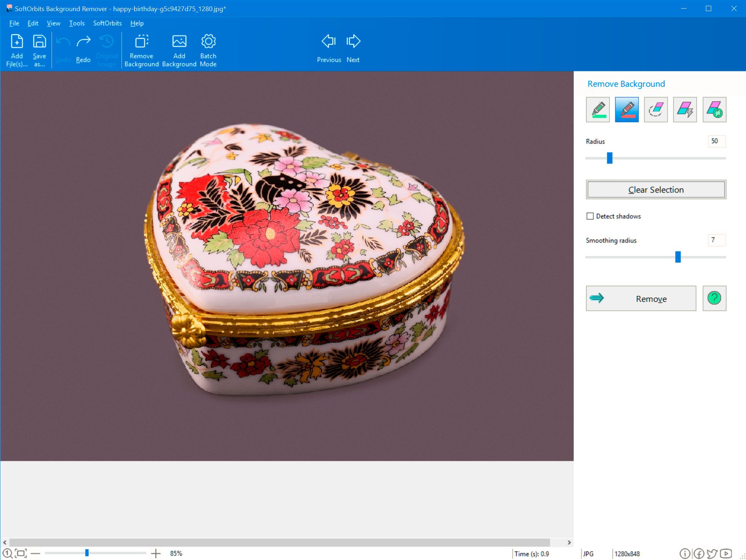746x560 pixels.
Task: Select the green marker/foreground tool
Action: [x=598, y=109]
